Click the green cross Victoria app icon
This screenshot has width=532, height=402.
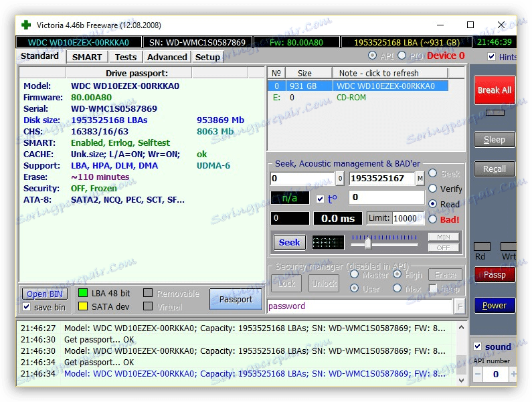click(x=26, y=25)
